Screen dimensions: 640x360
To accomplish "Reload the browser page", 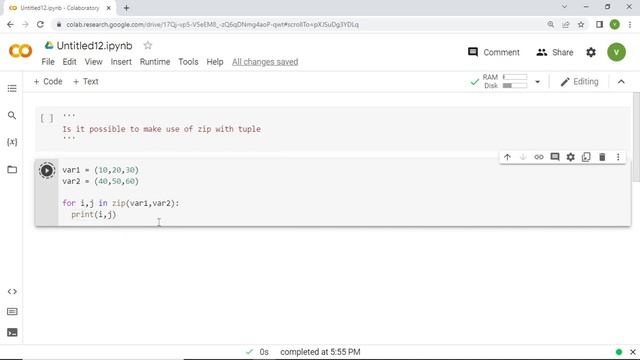I will tap(40, 24).
